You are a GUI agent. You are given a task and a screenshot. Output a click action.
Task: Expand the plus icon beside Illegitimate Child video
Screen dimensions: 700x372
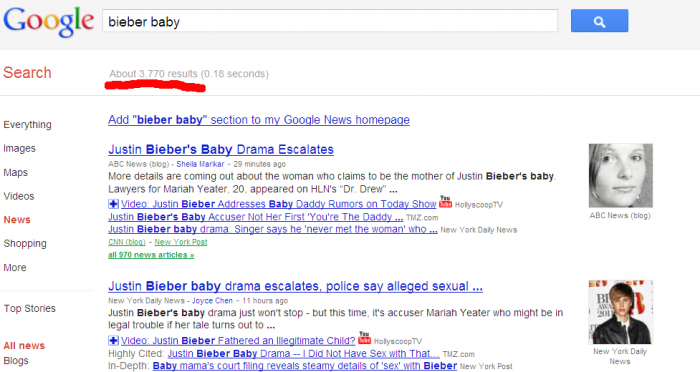tap(113, 341)
